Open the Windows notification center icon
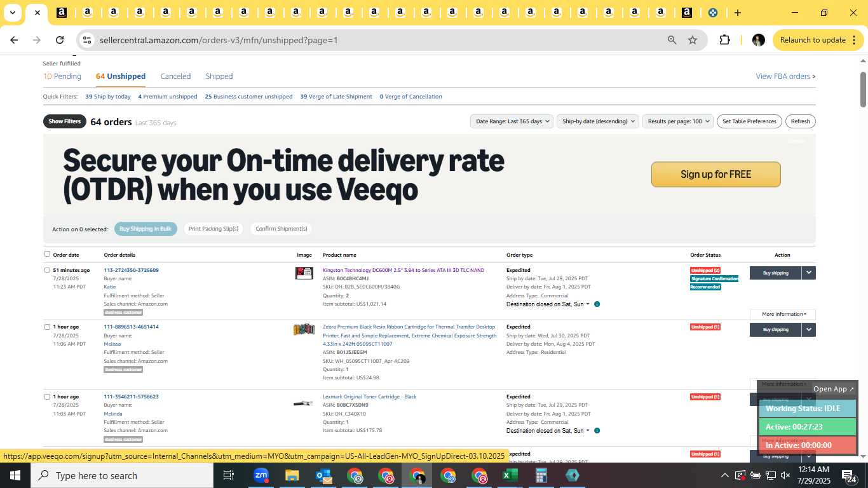This screenshot has width=868, height=488. [850, 475]
